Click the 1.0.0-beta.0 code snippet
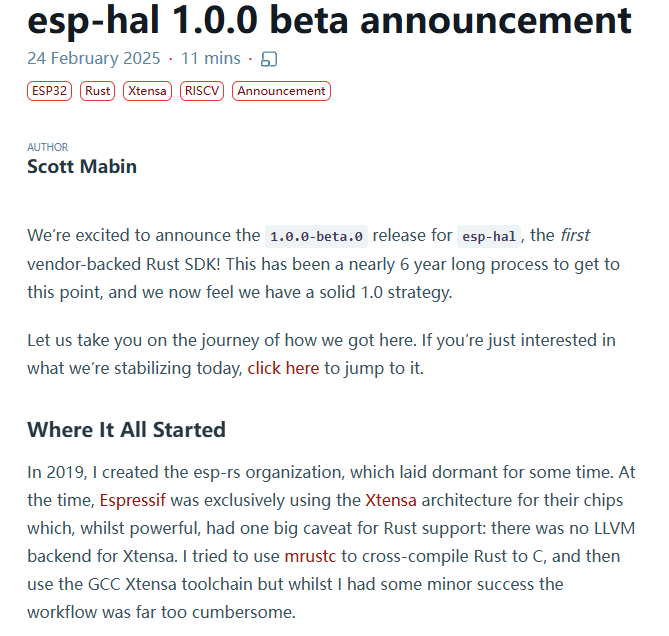The height and width of the screenshot is (636, 669). pos(317,237)
